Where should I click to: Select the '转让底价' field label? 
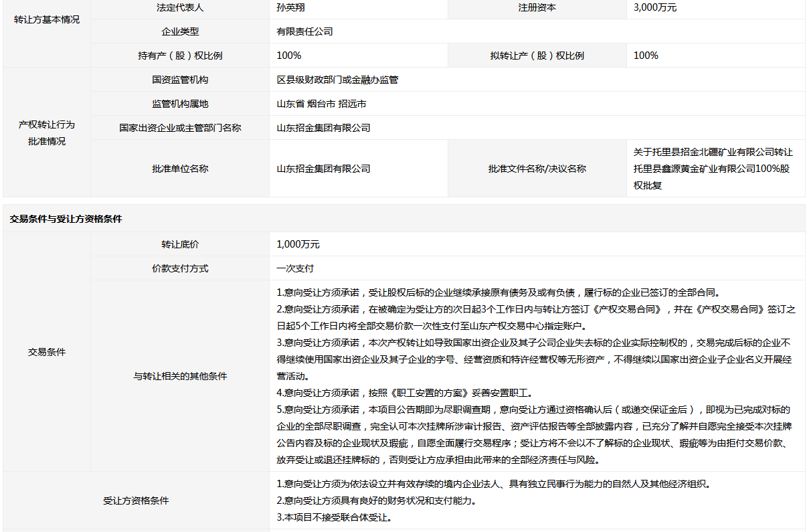[180, 244]
